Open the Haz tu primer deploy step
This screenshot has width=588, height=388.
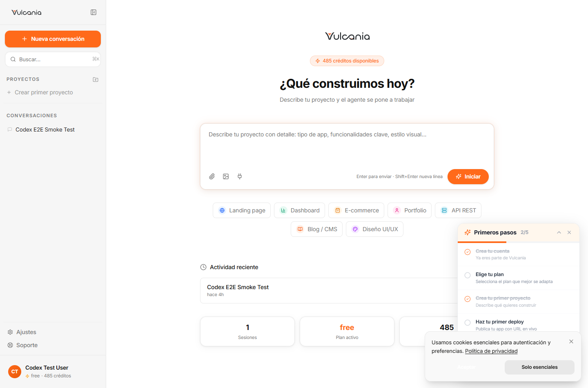[x=519, y=323]
